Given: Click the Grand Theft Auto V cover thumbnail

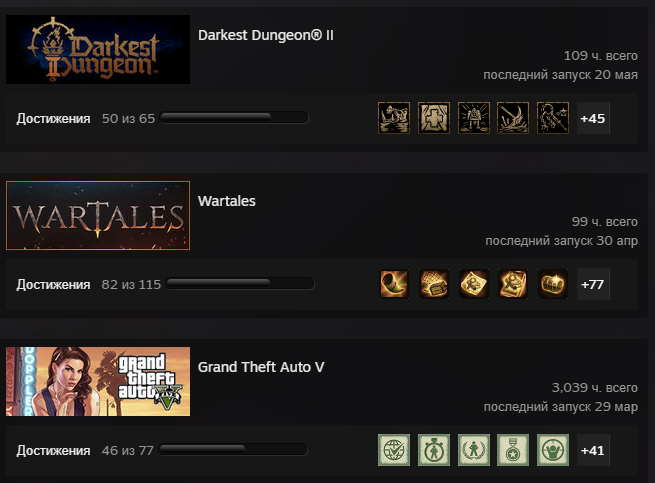Looking at the screenshot, I should tap(98, 381).
